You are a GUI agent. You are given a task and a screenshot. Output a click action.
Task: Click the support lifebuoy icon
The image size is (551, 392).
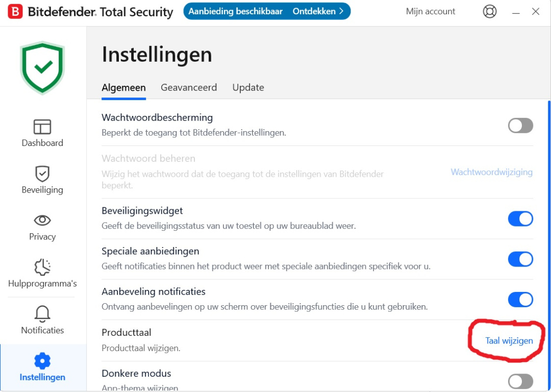pos(489,11)
